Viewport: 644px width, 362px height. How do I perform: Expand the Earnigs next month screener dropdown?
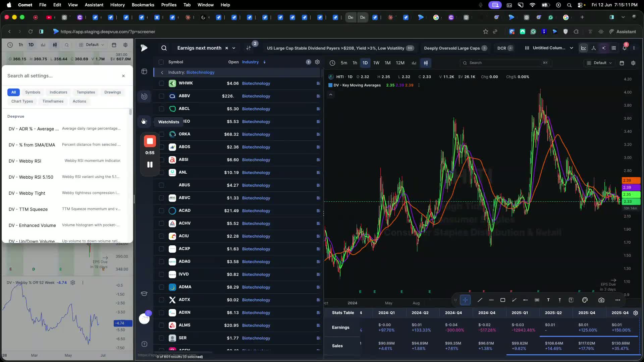point(234,48)
